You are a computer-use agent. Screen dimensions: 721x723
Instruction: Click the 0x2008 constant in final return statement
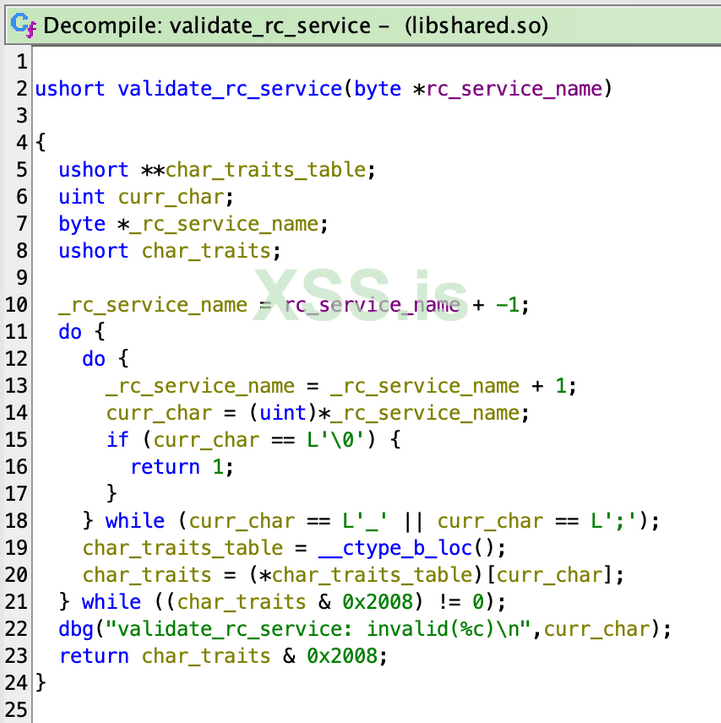340,656
